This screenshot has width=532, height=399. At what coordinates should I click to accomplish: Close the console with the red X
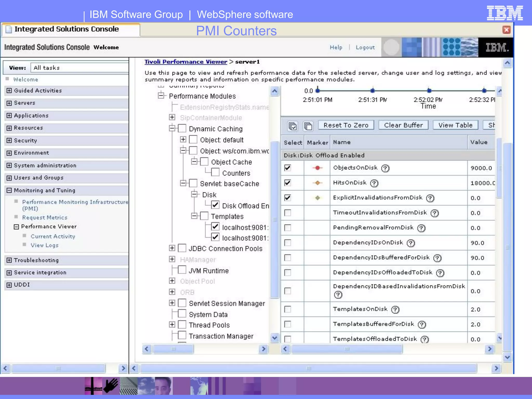coord(506,30)
